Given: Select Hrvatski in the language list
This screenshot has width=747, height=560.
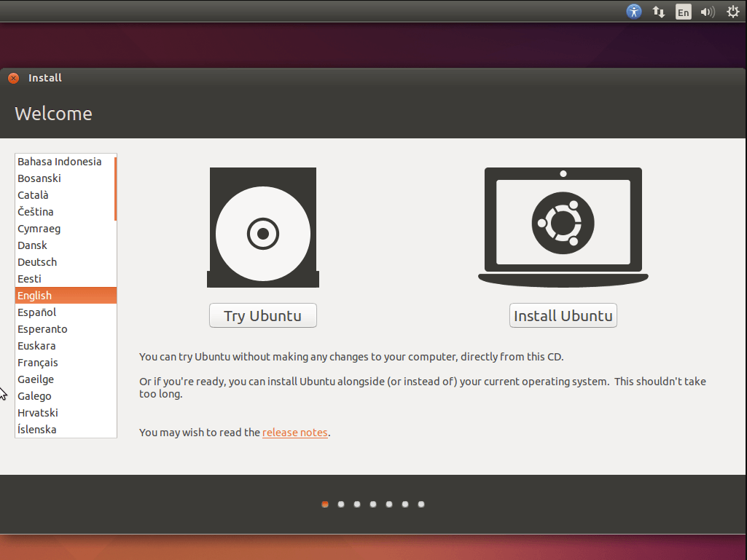Looking at the screenshot, I should pos(64,412).
